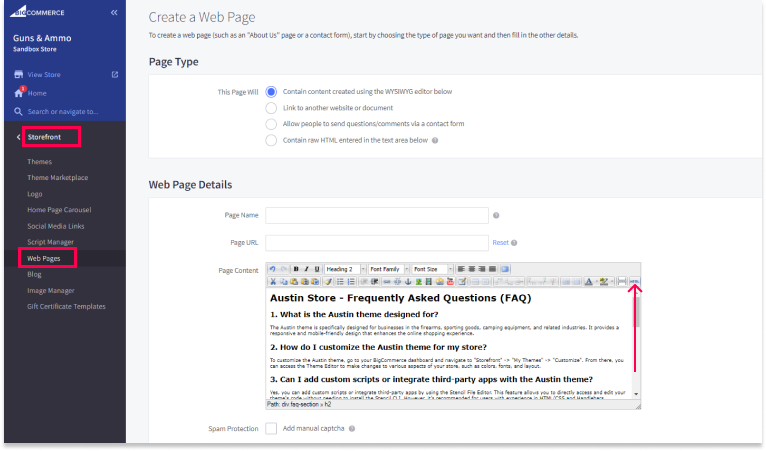Image resolution: width=766 pixels, height=451 pixels.
Task: Select Link to another website or document
Action: click(271, 108)
